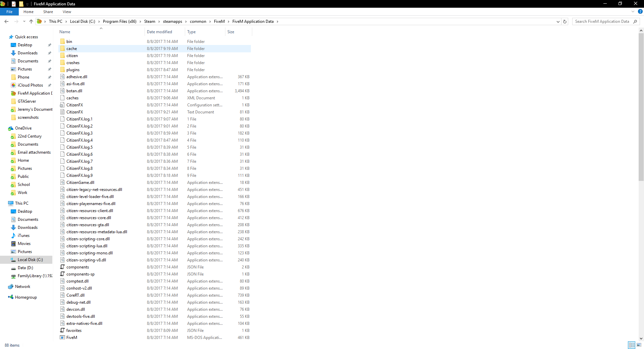Select the botan.dll file
The width and height of the screenshot is (644, 349).
click(155, 91)
